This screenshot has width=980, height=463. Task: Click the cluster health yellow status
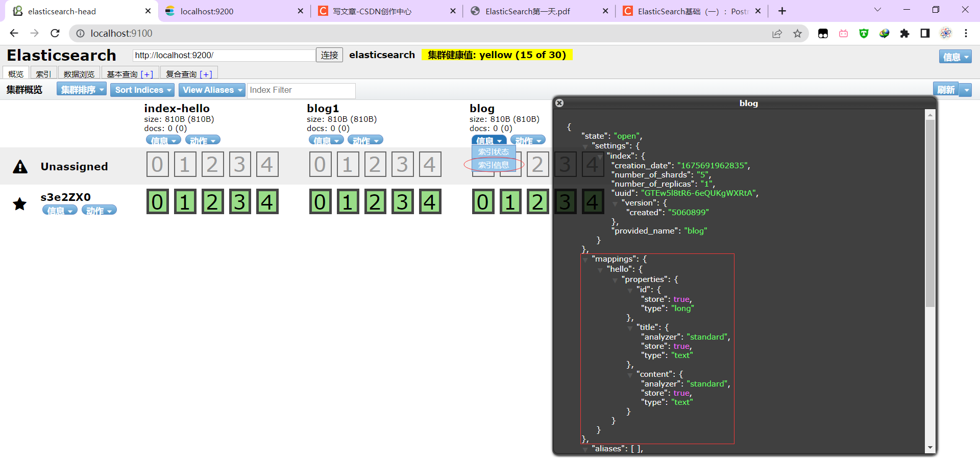pyautogui.click(x=497, y=55)
